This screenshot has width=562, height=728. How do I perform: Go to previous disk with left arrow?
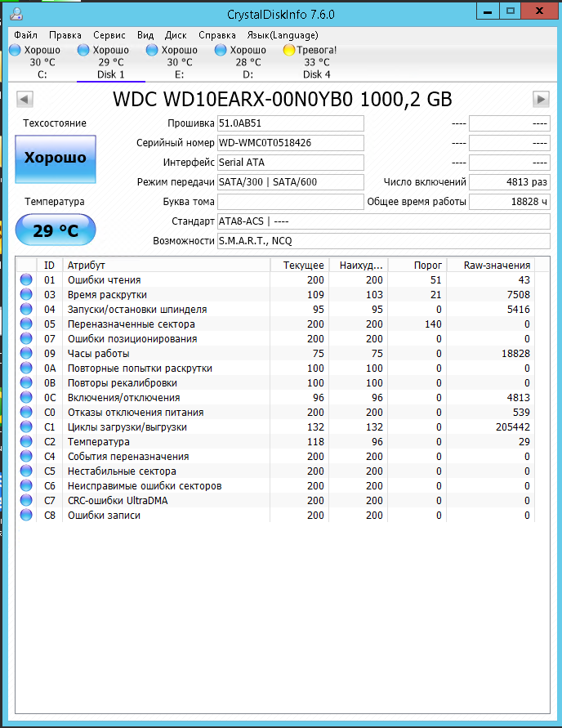click(25, 99)
